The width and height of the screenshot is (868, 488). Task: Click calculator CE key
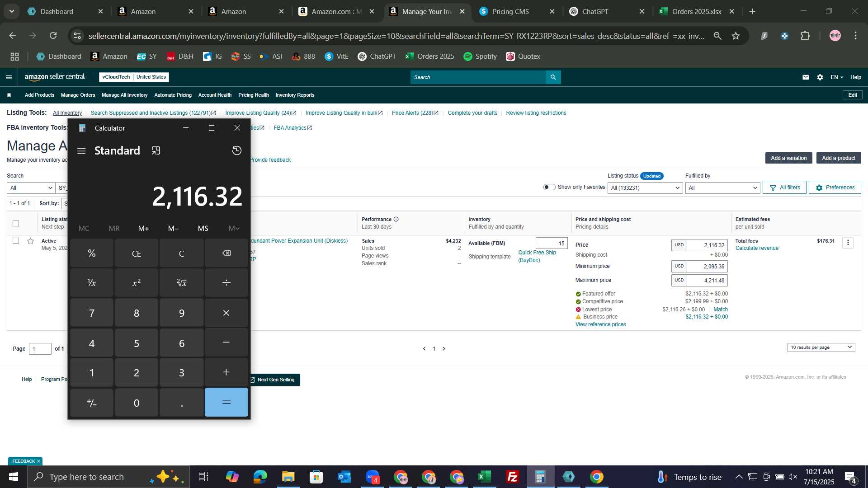pos(137,253)
